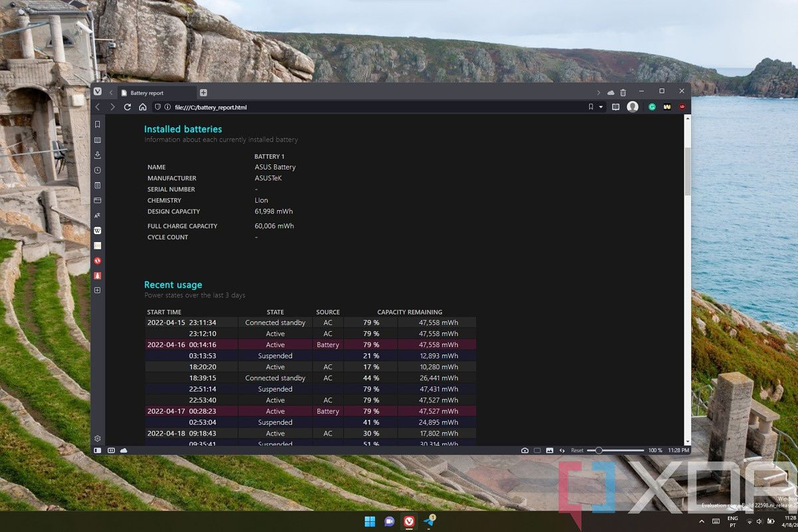The image size is (798, 532).
Task: Open a new tab with plus button
Action: click(x=203, y=92)
